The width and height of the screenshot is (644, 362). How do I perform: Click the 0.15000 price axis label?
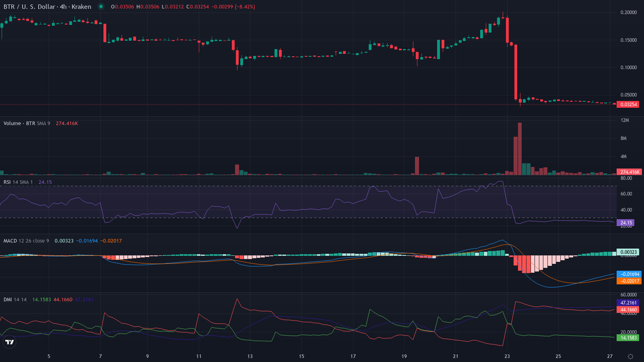(628, 40)
